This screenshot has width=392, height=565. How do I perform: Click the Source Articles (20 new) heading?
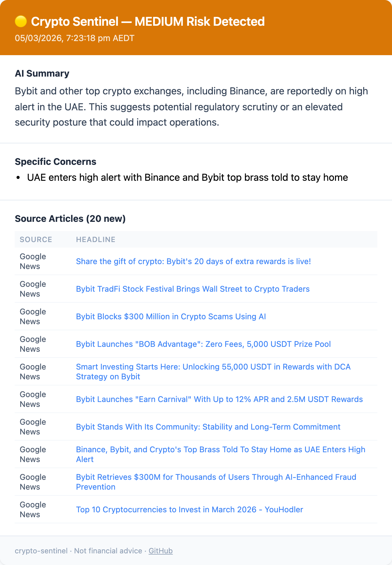(x=70, y=219)
